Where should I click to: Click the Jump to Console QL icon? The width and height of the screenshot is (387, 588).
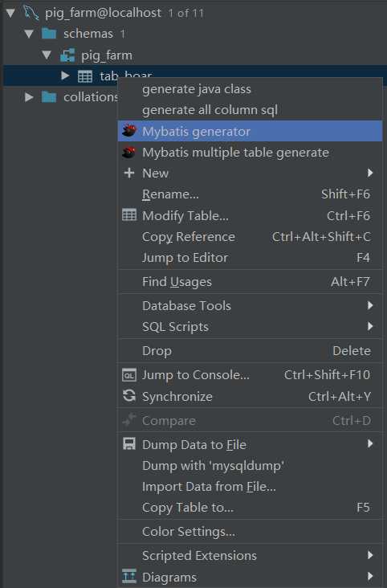pyautogui.click(x=129, y=375)
